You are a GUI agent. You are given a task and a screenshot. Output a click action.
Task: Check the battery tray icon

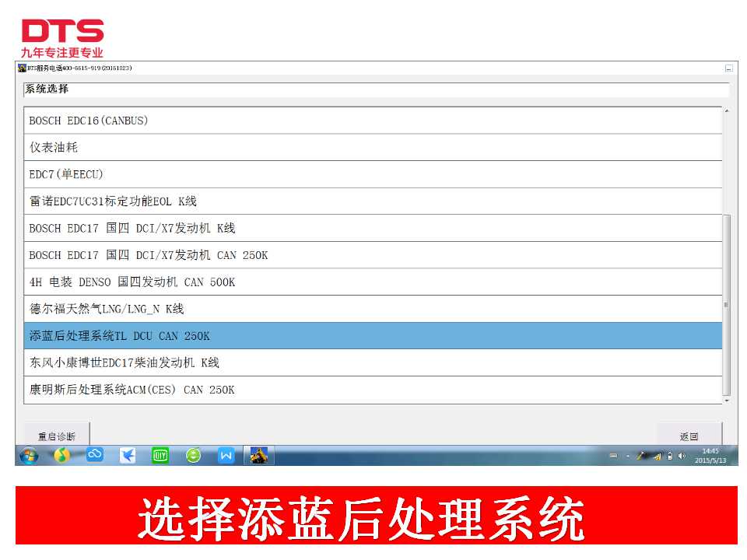tap(670, 457)
